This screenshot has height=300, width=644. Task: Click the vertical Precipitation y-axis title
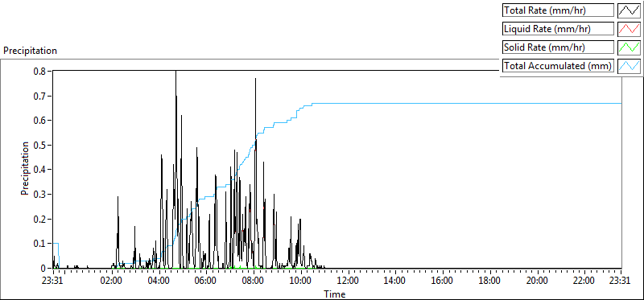coord(25,168)
